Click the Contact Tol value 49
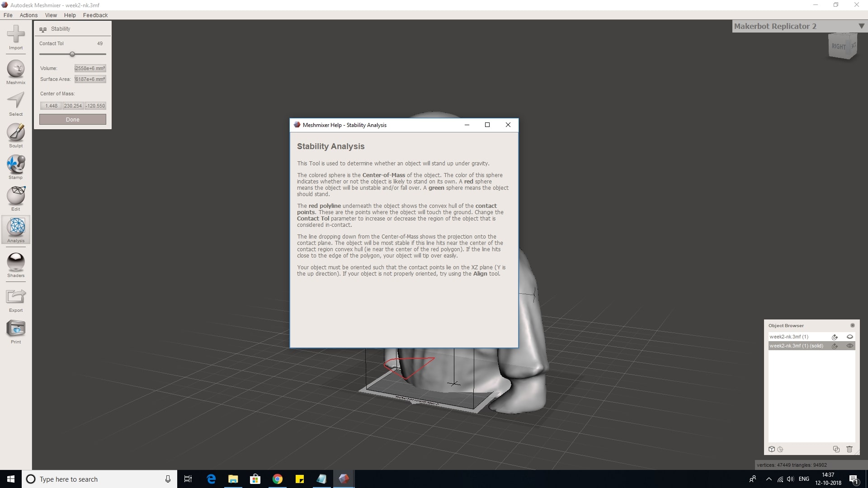 coord(100,43)
